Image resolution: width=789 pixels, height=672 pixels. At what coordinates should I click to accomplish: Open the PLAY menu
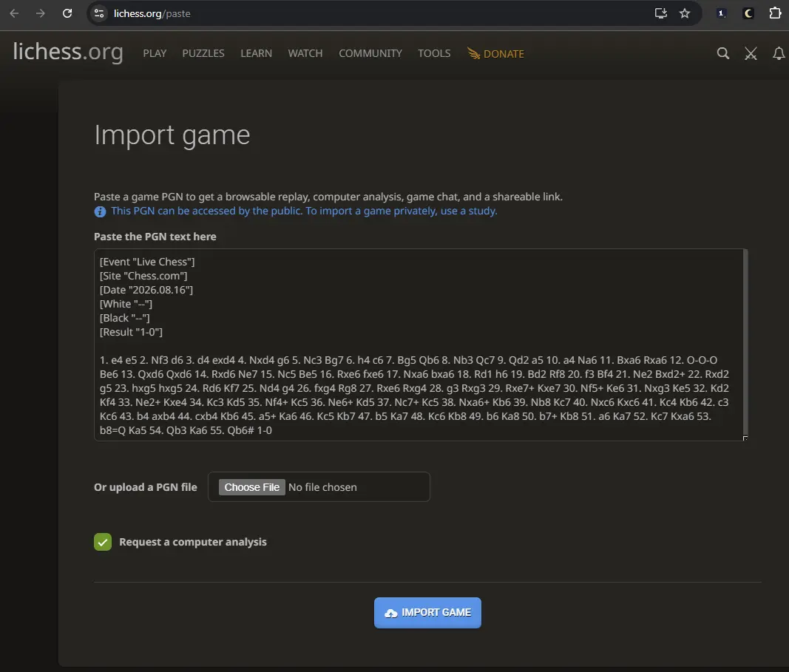pyautogui.click(x=155, y=53)
